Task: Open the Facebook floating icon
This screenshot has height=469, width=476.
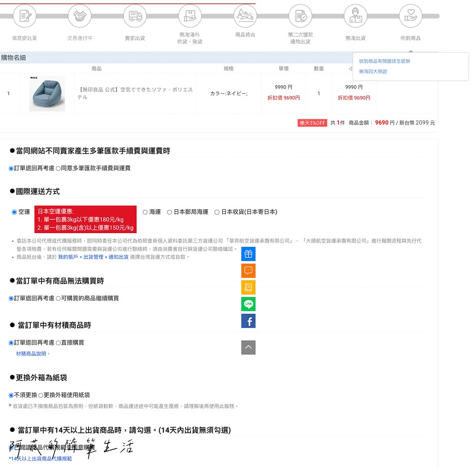Action: point(248,321)
